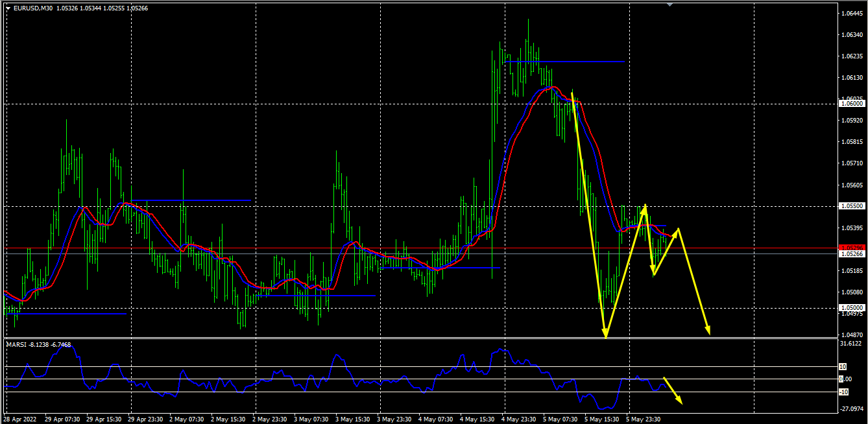Select the blue horizontal line near the chart high

564,62
